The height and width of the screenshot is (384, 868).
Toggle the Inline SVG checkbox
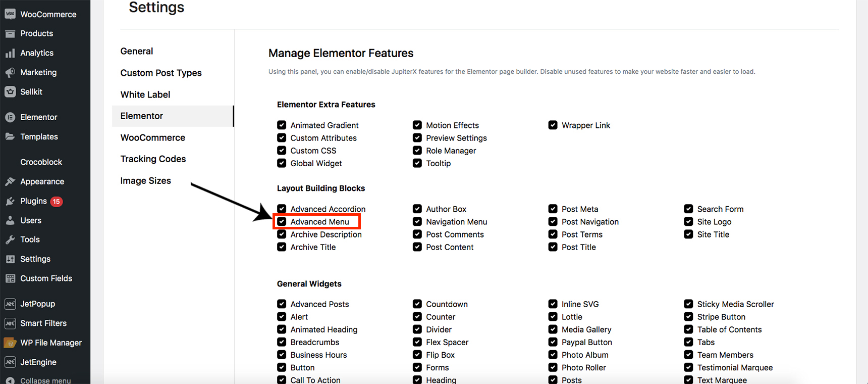pos(553,304)
